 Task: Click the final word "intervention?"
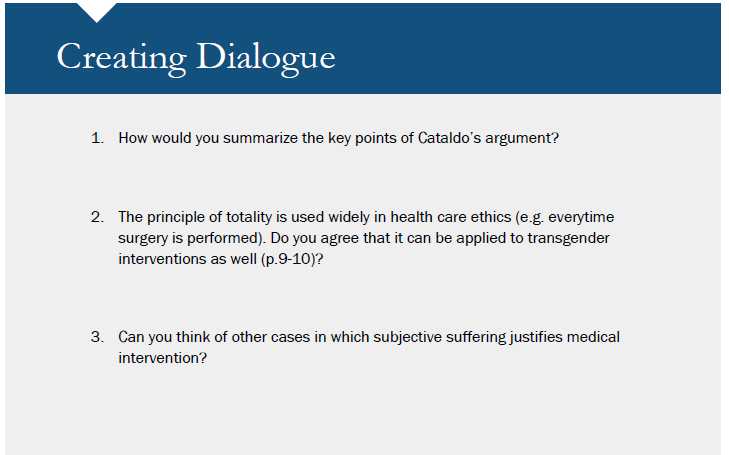(163, 358)
